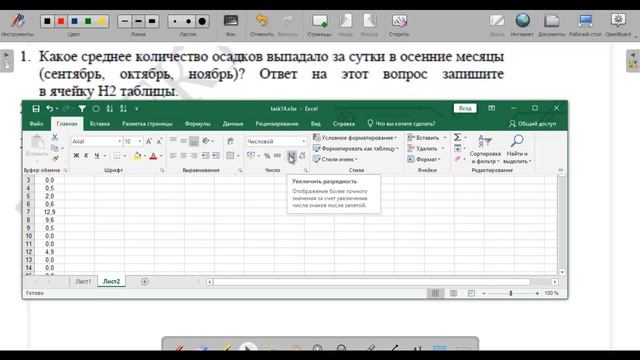The image size is (640, 360).
Task: Open the Инструменты pen tool in OpenBoard
Action: coord(17,21)
